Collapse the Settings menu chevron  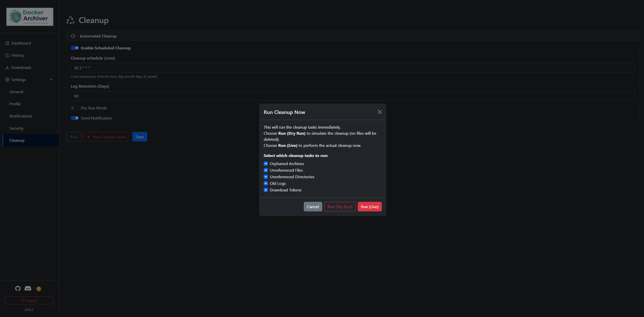[x=51, y=80]
